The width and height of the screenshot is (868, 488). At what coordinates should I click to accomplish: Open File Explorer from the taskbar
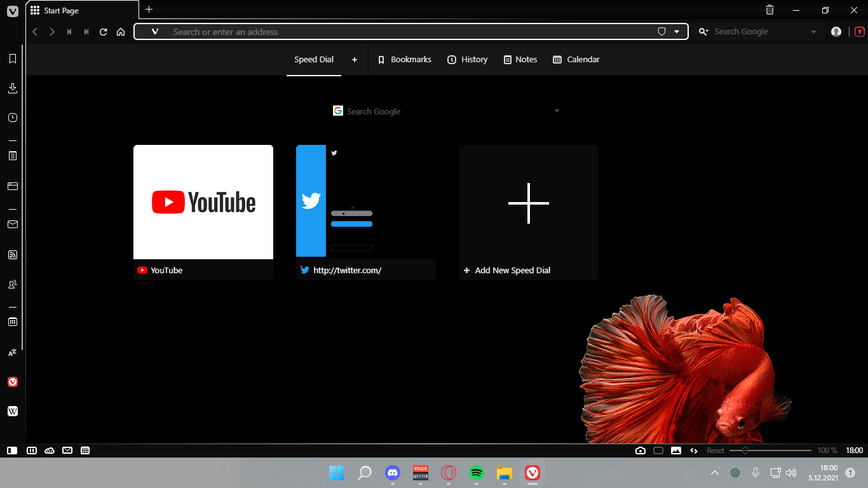coord(505,473)
